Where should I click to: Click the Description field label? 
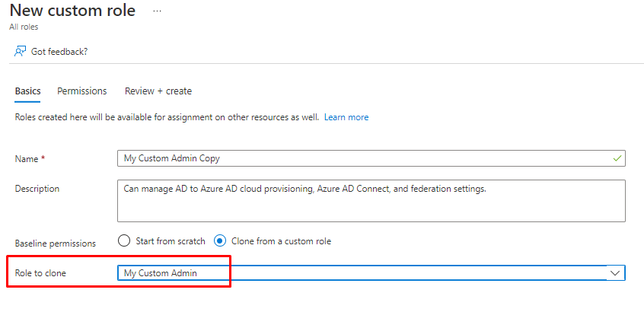[37, 189]
